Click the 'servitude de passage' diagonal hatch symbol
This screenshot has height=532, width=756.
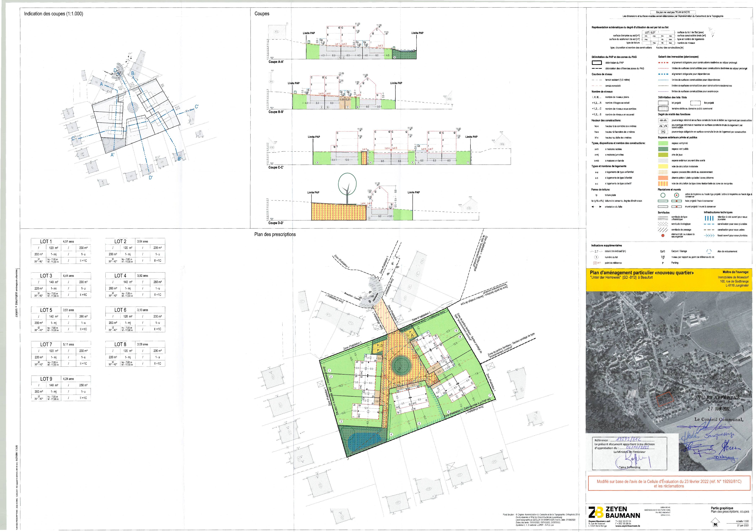663,230
